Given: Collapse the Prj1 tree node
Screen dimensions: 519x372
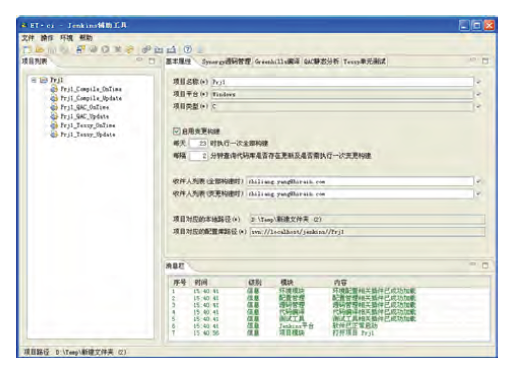Looking at the screenshot, I should tap(34, 80).
